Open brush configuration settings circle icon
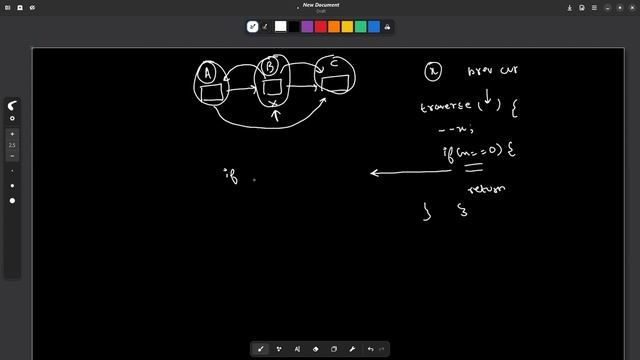This screenshot has width=640, height=360. click(12, 118)
